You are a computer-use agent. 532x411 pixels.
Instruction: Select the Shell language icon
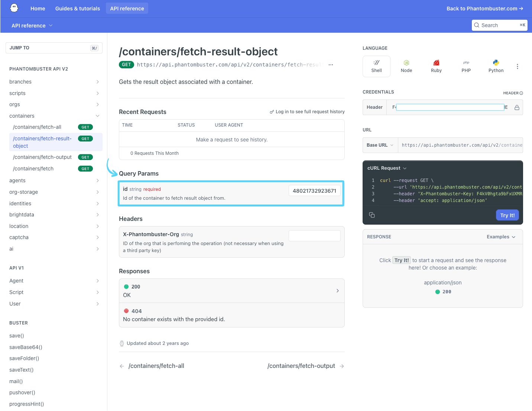click(376, 63)
